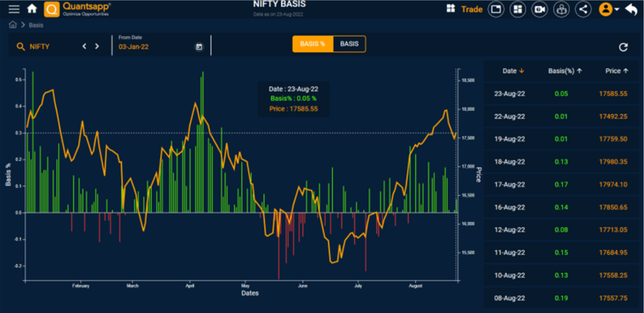The image size is (644, 313).
Task: Click next symbol chevron beside NIFTY
Action: point(97,47)
